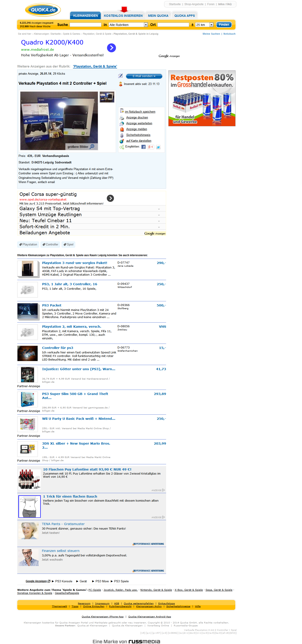302x644 pixels.
Task: Click the Finden search button
Action: (x=224, y=25)
